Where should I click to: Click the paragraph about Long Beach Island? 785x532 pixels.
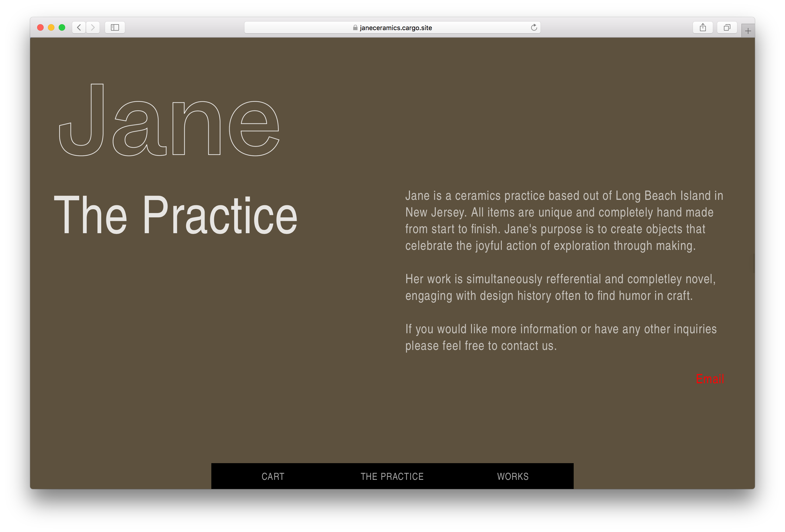click(x=563, y=221)
